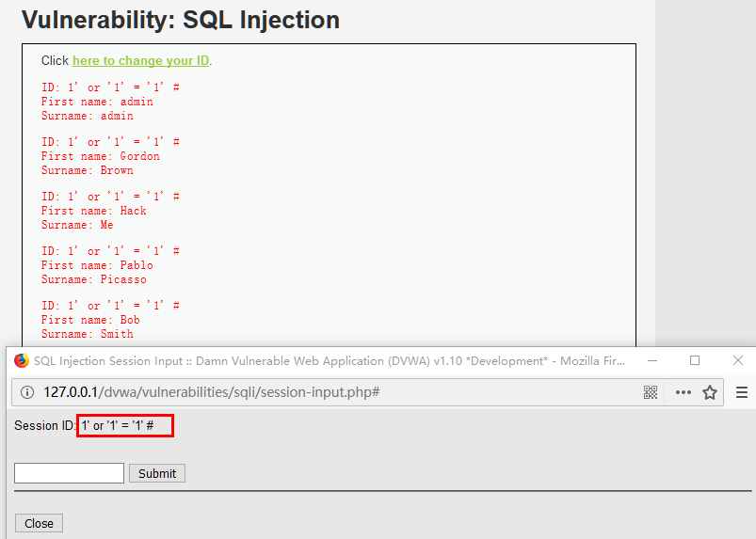
Task: Bookmark this page with the star icon
Action: coord(710,392)
